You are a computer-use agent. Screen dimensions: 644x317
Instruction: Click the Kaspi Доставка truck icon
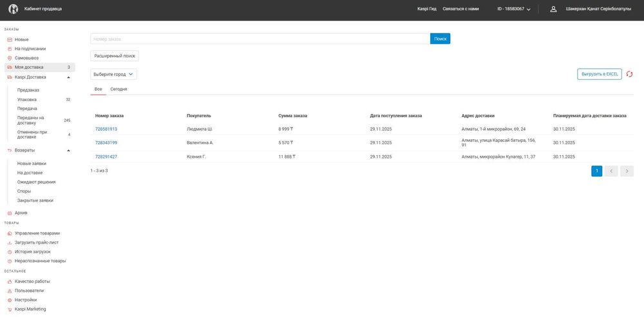(x=10, y=77)
